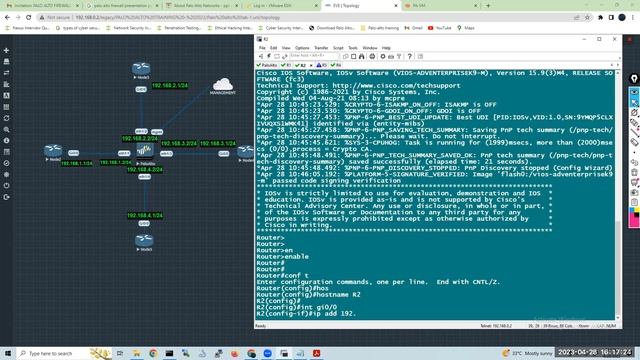Click the Paste icon in SecureCRT toolbar

point(353,56)
